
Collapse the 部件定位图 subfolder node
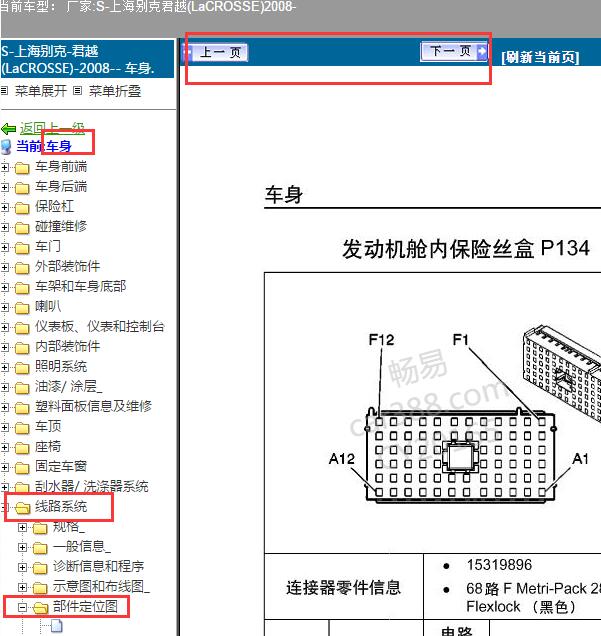click(23, 607)
